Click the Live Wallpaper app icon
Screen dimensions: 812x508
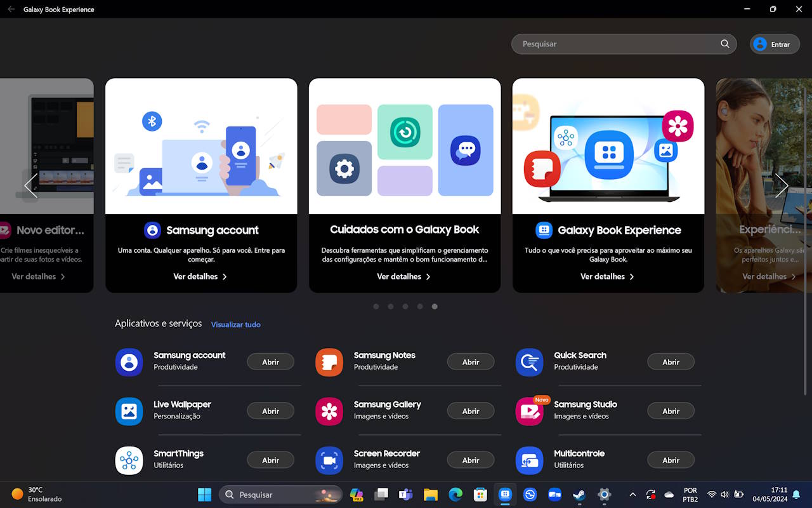(129, 411)
